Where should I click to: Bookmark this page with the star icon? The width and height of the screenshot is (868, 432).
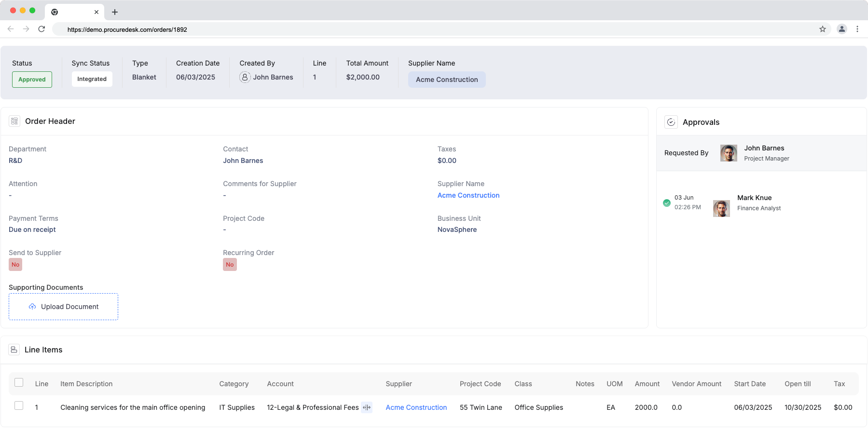[x=823, y=29]
